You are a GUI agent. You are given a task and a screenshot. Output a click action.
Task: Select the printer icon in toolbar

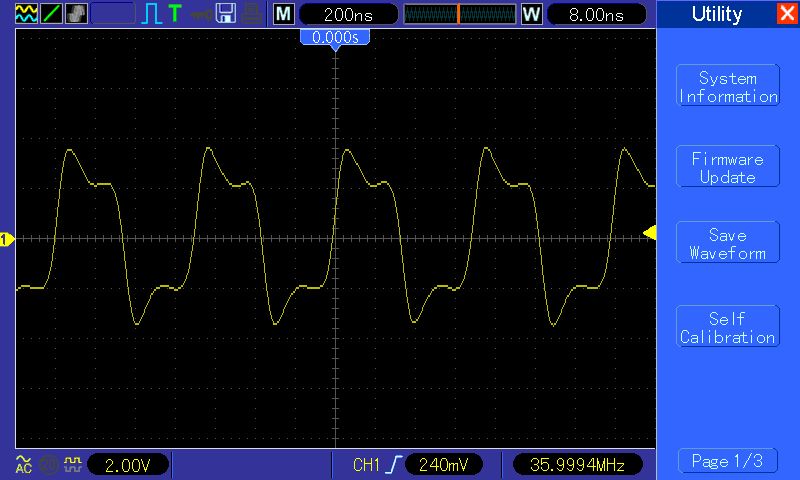[252, 14]
